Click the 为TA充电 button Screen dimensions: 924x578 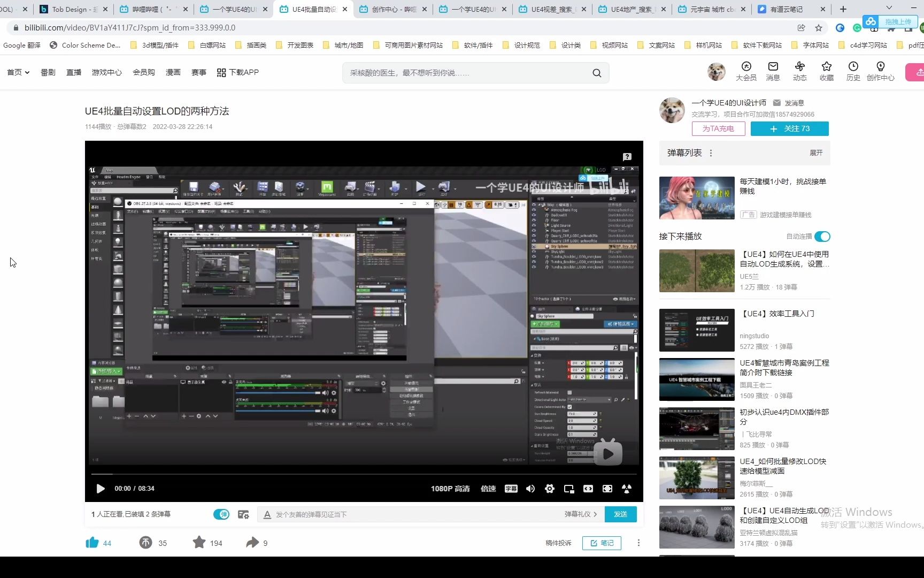[718, 129]
